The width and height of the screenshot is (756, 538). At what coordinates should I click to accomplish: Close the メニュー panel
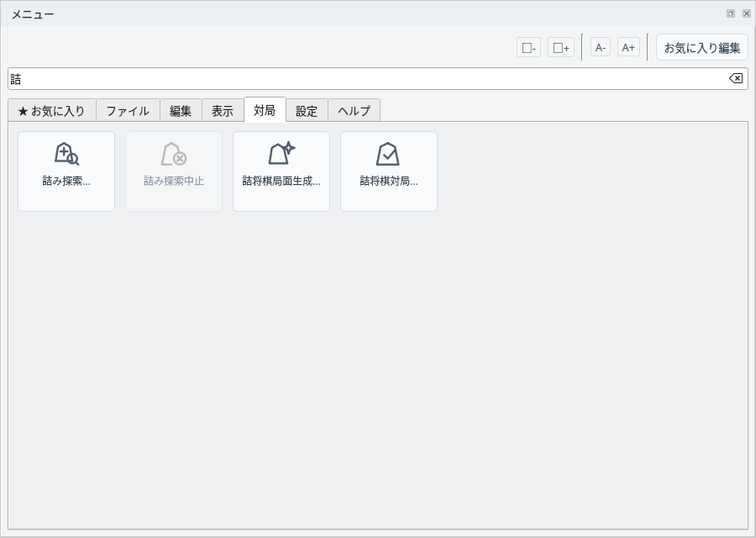click(x=747, y=13)
